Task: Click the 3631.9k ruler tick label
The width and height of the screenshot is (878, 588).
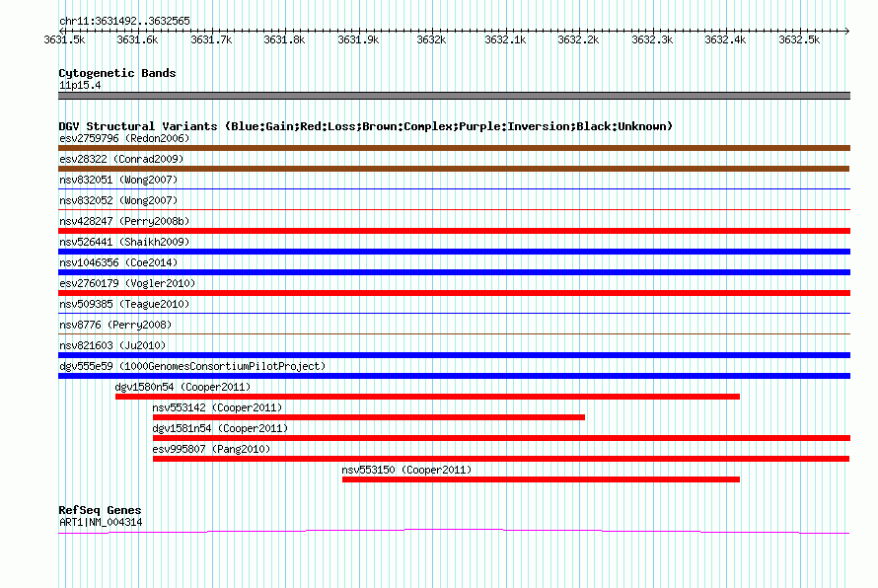Action: tap(358, 39)
